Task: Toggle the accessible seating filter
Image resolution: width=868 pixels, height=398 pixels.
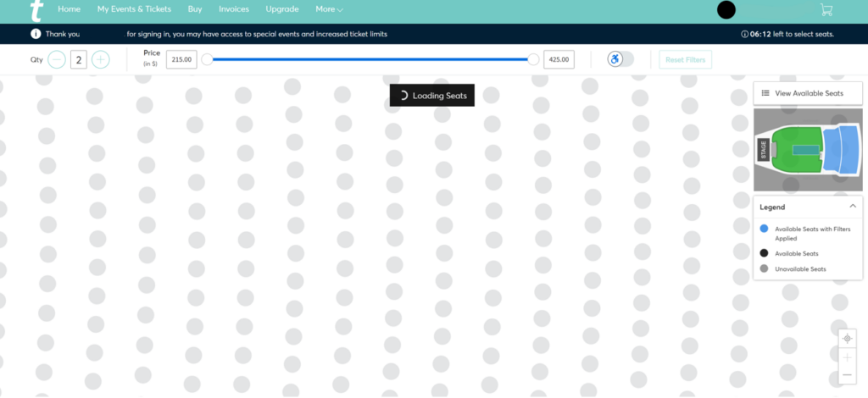Action: (x=620, y=59)
